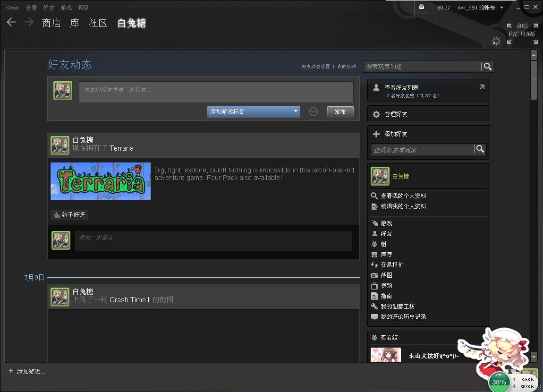Screen dimensions: 543x392
Task: Click the speech bubble icon beside 我的评论历史记录
Action: click(x=374, y=317)
